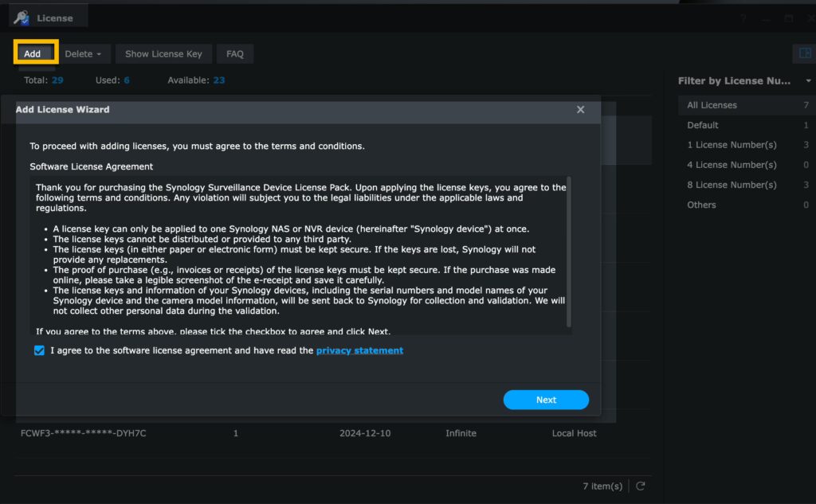The width and height of the screenshot is (816, 504).
Task: Toggle the side panel layout icon
Action: tap(805, 53)
